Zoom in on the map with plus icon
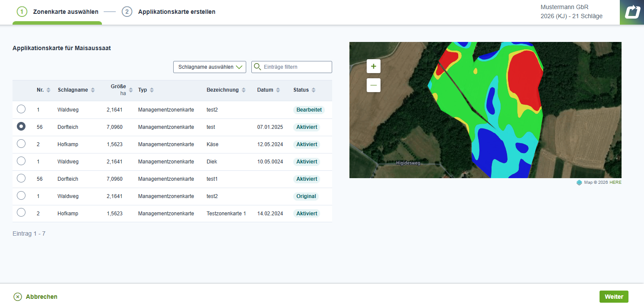Image resolution: width=644 pixels, height=307 pixels. pyautogui.click(x=374, y=67)
